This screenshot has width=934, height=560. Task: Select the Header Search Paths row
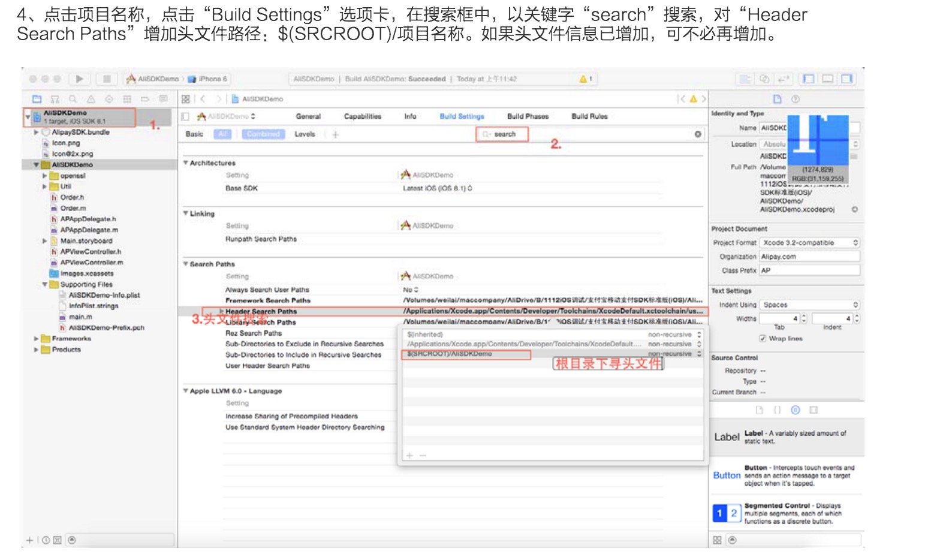(443, 311)
